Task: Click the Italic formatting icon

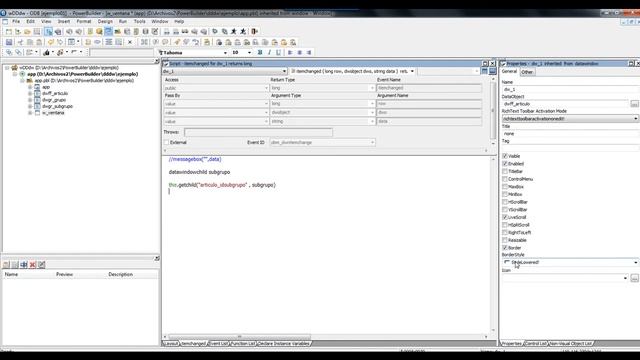Action: click(269, 52)
